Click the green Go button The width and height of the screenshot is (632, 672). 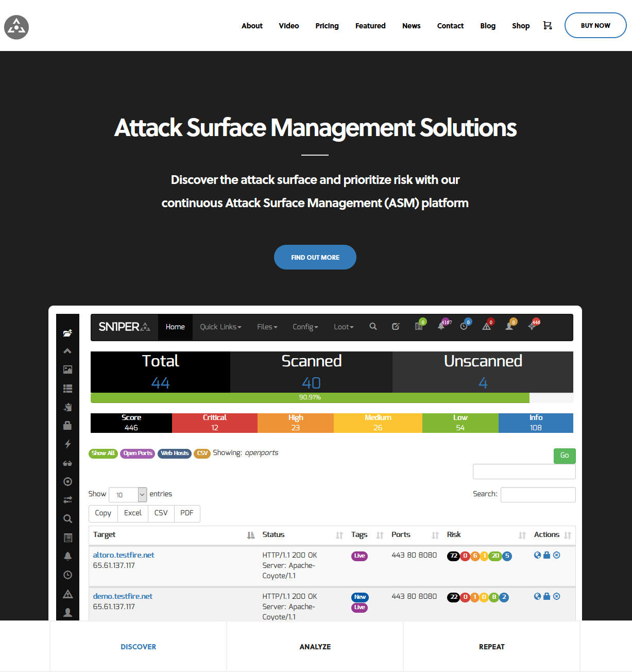tap(565, 456)
